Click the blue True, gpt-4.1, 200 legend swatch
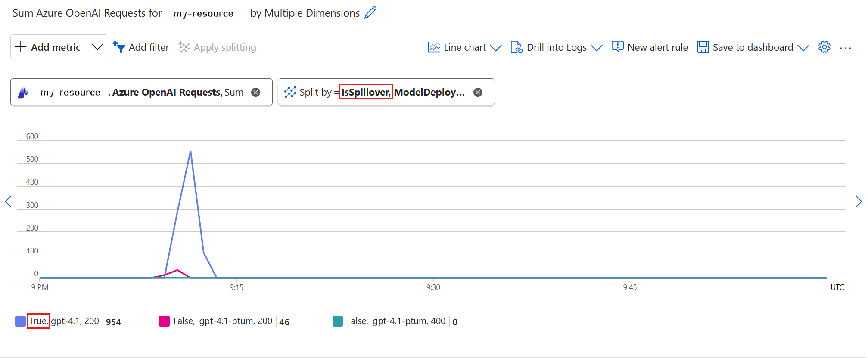The width and height of the screenshot is (868, 358). [x=20, y=321]
